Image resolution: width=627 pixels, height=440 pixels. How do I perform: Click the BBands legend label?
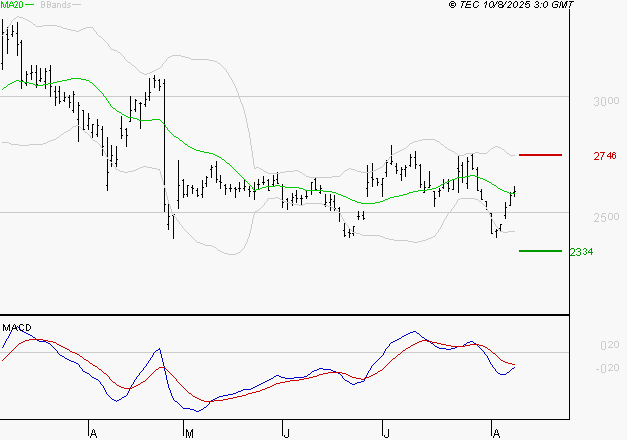click(x=56, y=5)
